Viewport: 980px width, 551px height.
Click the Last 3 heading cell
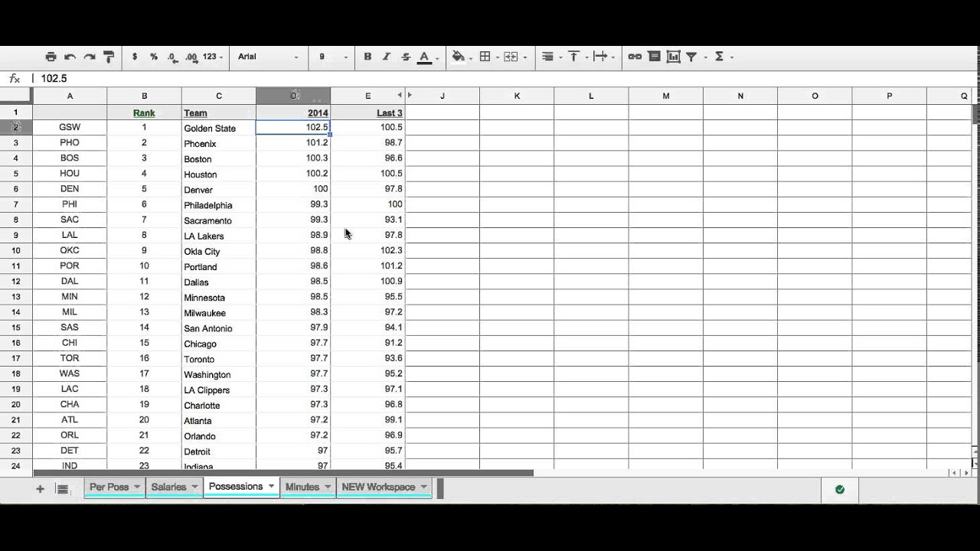tap(367, 112)
